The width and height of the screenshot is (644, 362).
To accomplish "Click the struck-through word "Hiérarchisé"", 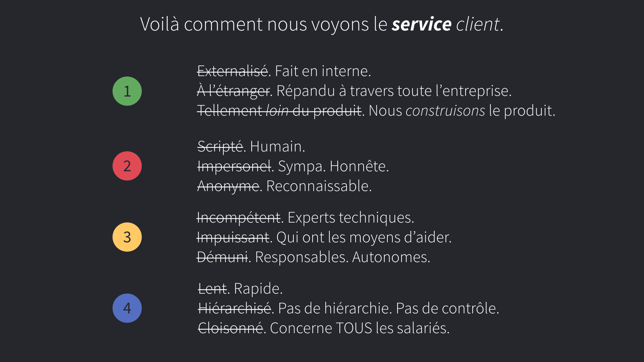I will pyautogui.click(x=234, y=308).
